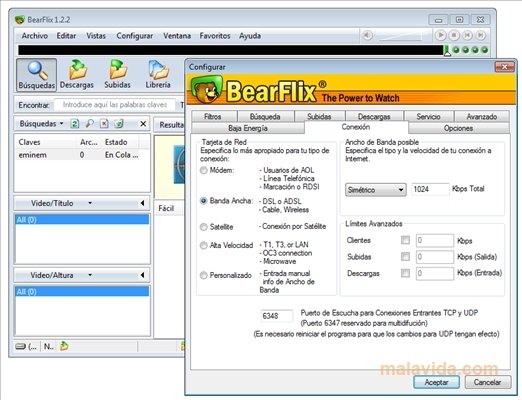522x400 pixels.
Task: Switch to the Búsqueda tab
Action: [x=265, y=117]
